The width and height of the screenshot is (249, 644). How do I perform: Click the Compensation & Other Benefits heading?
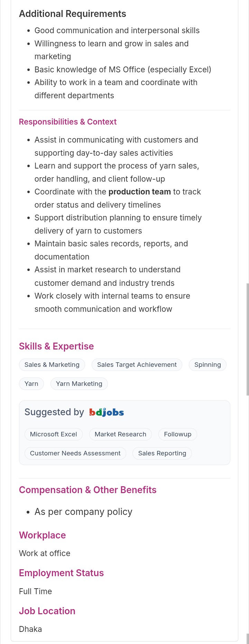coord(88,490)
